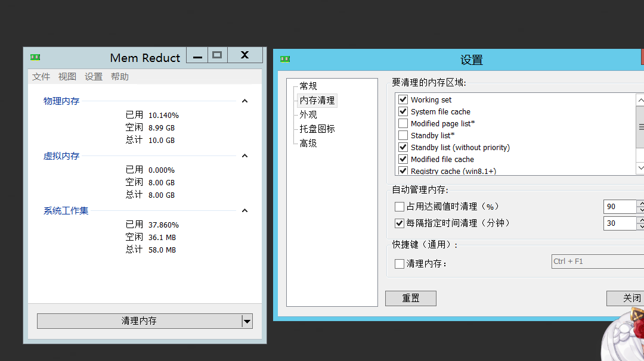Enable the 清理内存 hotkey checkbox

pyautogui.click(x=399, y=264)
